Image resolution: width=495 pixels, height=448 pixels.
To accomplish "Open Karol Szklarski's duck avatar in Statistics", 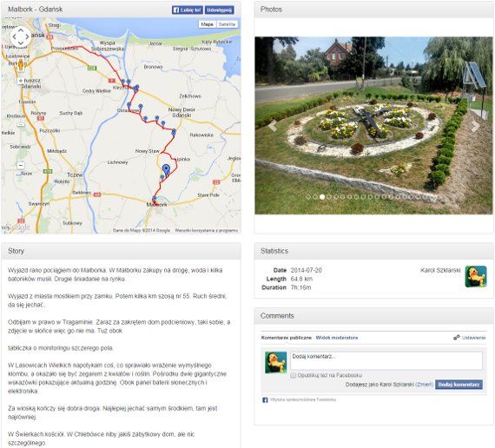I will pos(476,277).
